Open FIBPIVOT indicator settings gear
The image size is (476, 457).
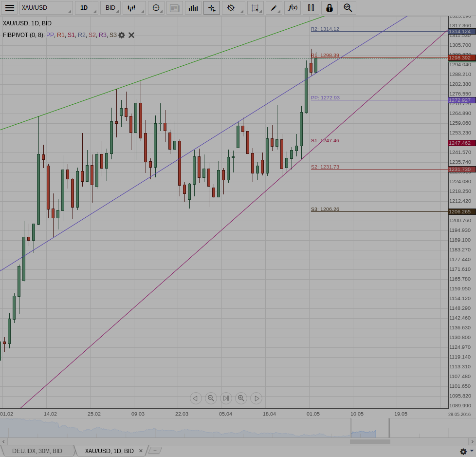[122, 35]
